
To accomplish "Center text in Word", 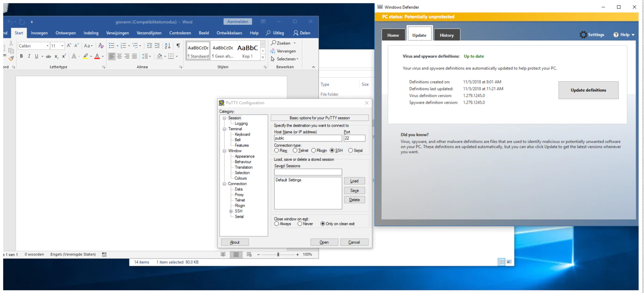I will point(119,57).
